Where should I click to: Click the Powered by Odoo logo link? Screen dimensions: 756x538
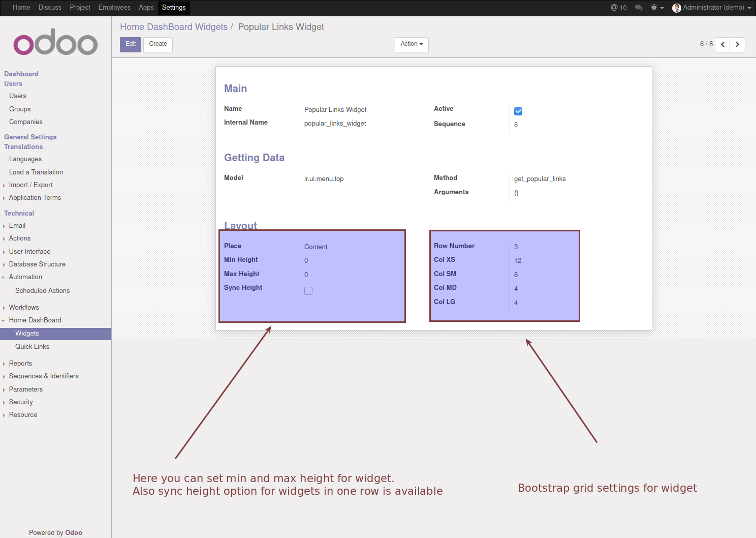coord(74,532)
